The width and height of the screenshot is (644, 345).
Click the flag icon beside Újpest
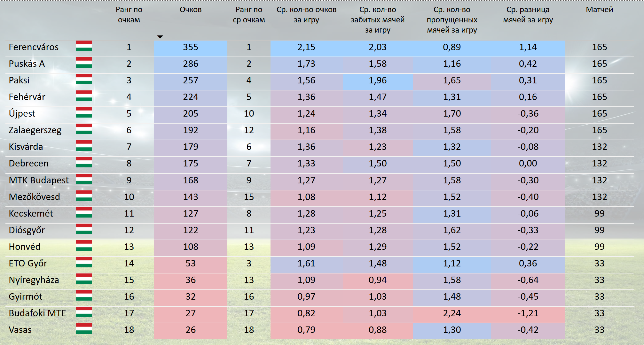[84, 112]
